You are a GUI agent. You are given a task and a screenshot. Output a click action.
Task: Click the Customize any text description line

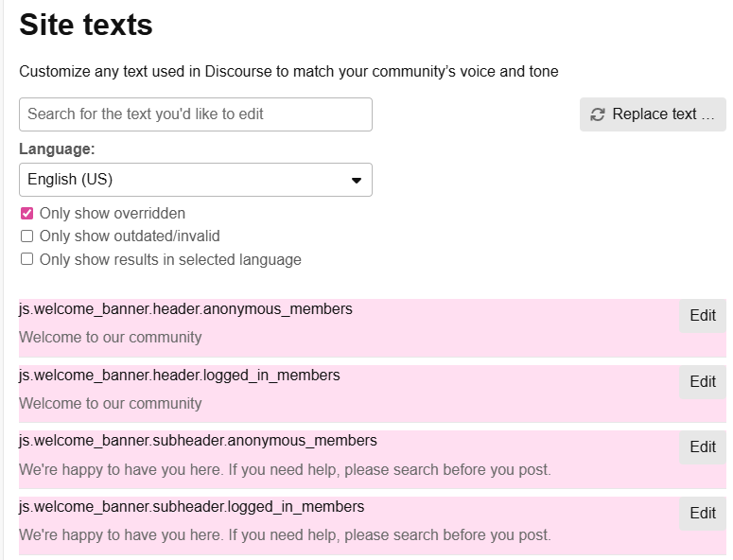tap(288, 72)
